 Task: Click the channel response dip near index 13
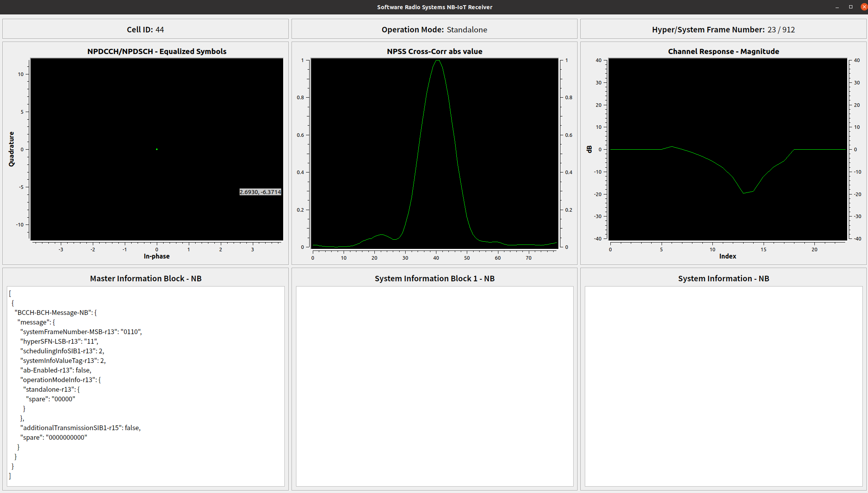(x=744, y=193)
